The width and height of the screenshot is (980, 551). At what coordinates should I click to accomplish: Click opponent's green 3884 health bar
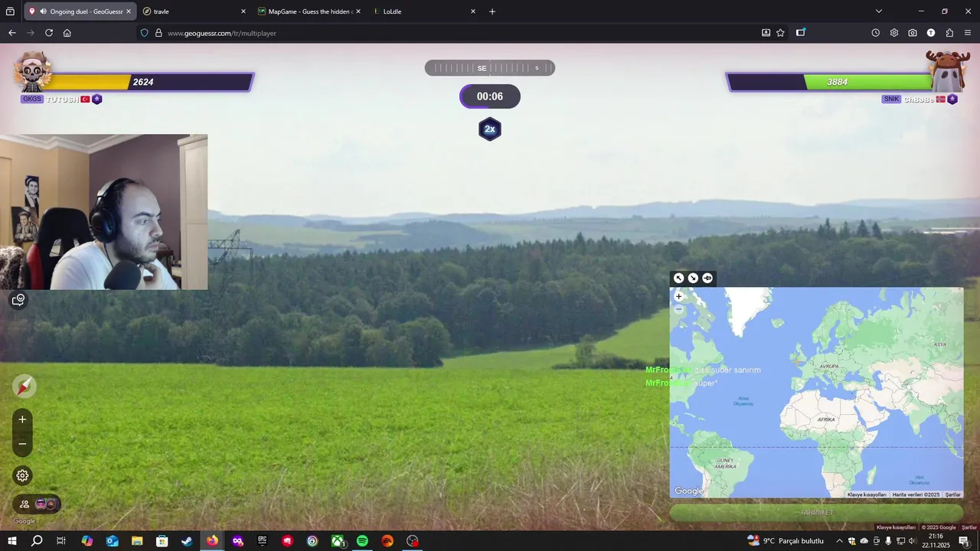[x=829, y=82]
